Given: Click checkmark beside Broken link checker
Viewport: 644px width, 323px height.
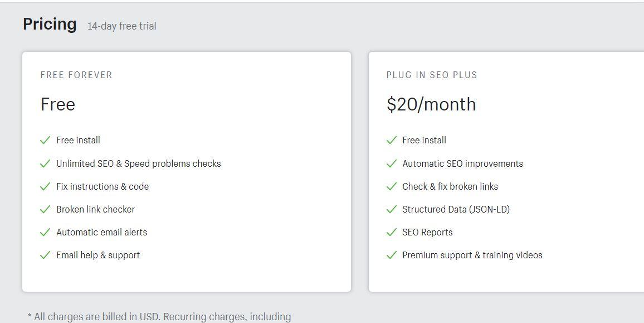Looking at the screenshot, I should click(45, 209).
